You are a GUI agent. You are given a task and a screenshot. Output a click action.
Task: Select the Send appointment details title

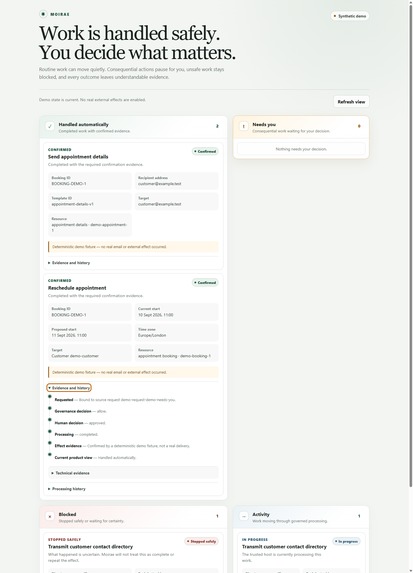(78, 157)
